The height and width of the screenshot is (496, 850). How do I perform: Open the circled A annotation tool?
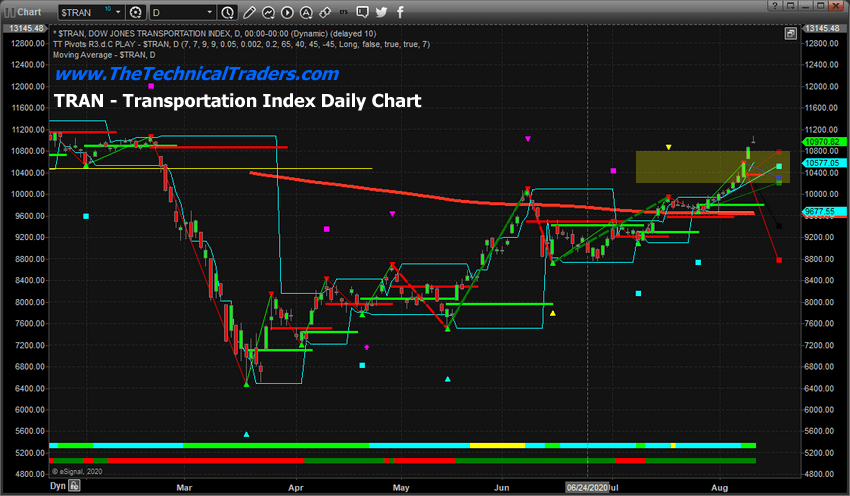[x=306, y=12]
